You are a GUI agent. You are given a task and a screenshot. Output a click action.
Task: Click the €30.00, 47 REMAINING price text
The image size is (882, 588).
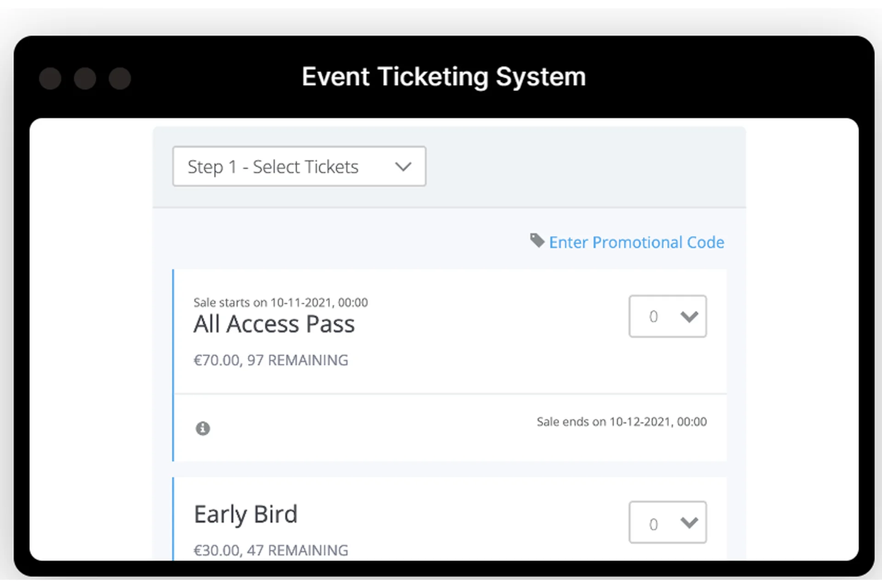[271, 550]
